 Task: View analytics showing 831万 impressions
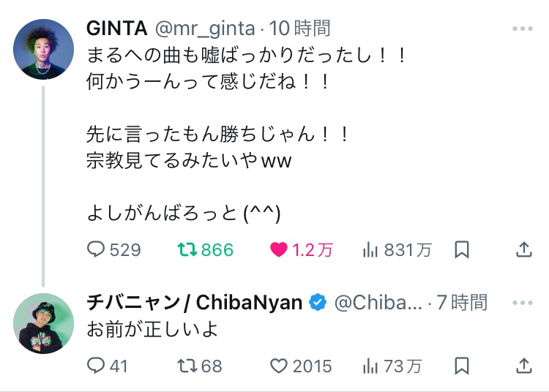click(397, 249)
